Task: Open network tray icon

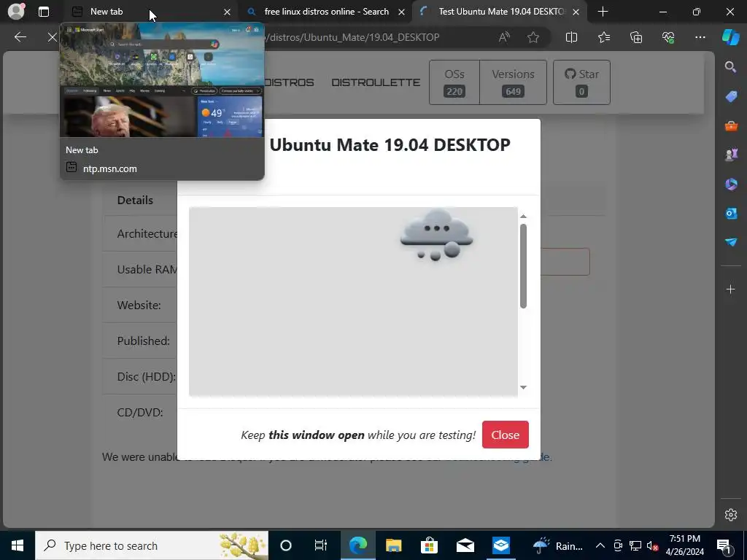Action: pos(635,545)
